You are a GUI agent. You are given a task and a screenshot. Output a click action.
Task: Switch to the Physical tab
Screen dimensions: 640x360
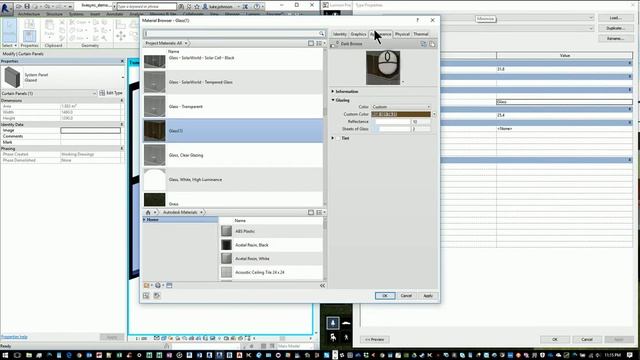point(402,34)
